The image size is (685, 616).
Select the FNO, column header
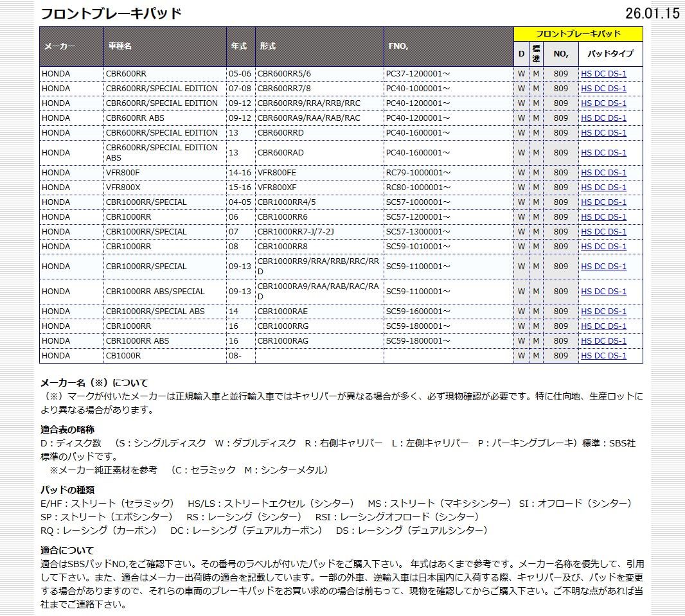(x=449, y=46)
